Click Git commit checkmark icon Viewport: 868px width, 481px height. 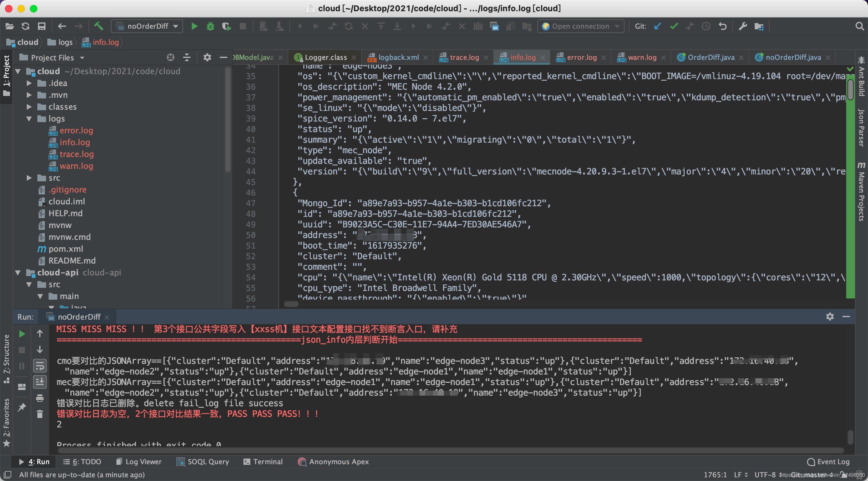pyautogui.click(x=674, y=26)
